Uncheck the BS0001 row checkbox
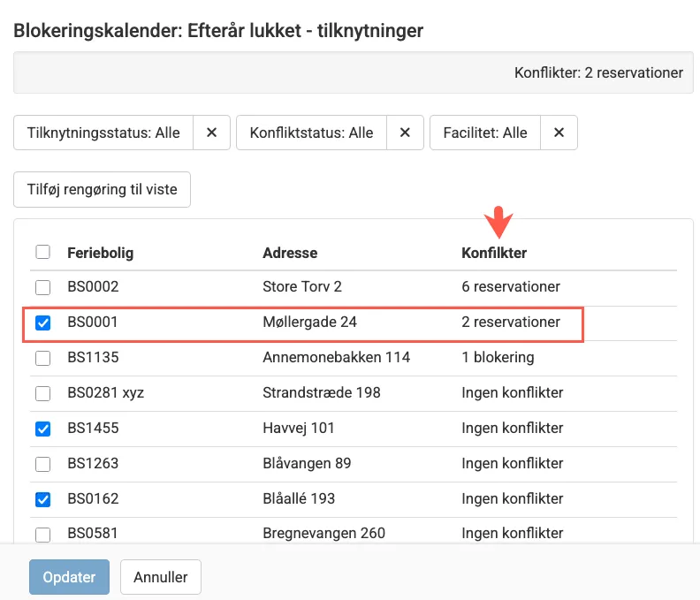The height and width of the screenshot is (600, 700). point(42,323)
